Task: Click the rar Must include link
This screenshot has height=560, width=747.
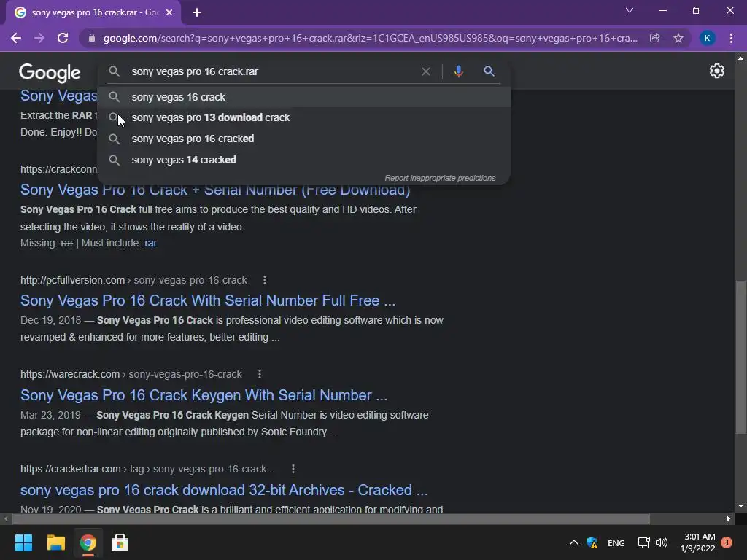Action: [x=150, y=243]
